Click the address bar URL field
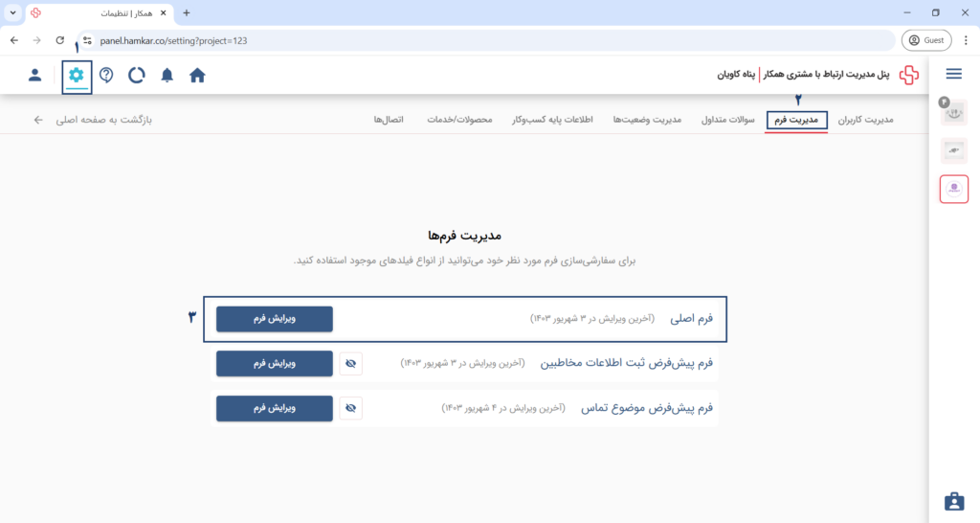The width and height of the screenshot is (980, 523). (487, 40)
